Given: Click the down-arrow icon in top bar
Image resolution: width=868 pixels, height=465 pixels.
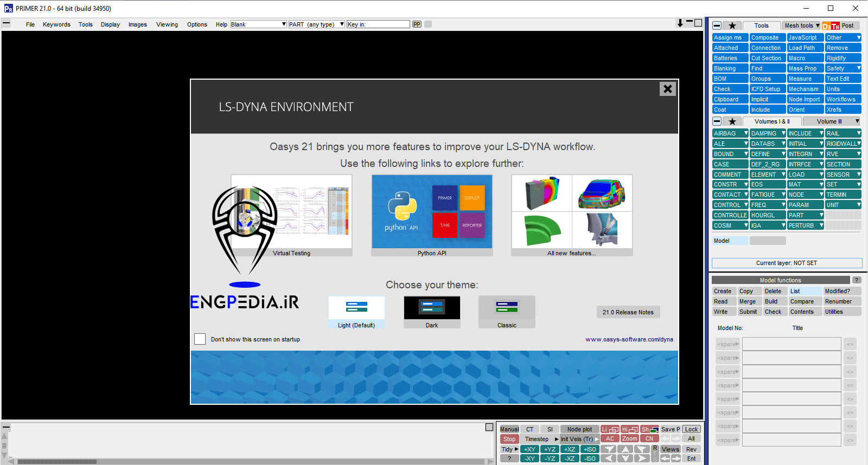Looking at the screenshot, I should coord(680,23).
